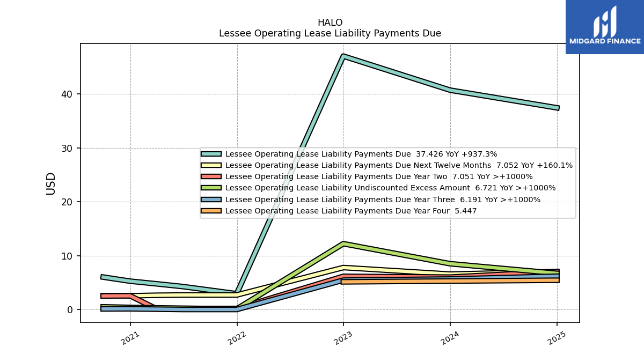Click the teal line's peak at 2023
Screen dimensions: 644x362
(x=343, y=56)
